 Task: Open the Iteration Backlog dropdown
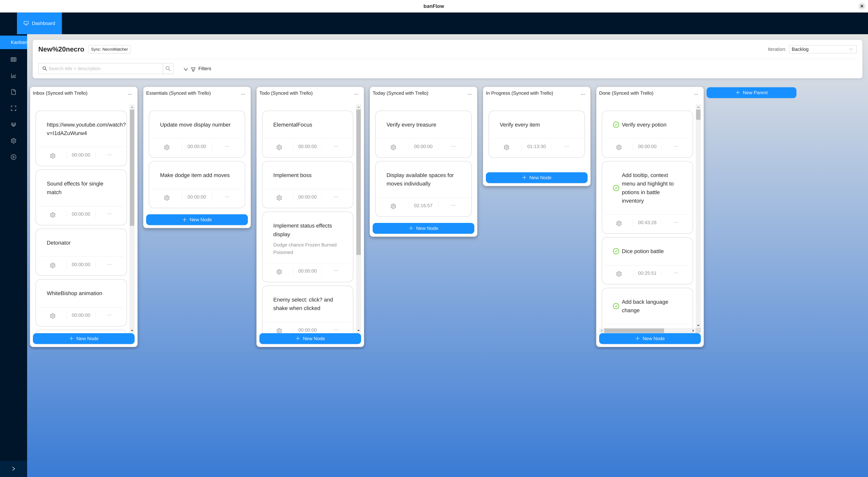point(823,49)
